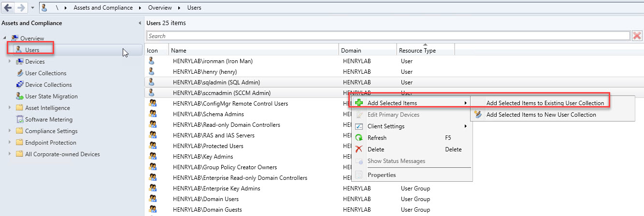This screenshot has height=216, width=644.
Task: Choose Add Selected Items to New User Collection
Action: click(x=541, y=115)
